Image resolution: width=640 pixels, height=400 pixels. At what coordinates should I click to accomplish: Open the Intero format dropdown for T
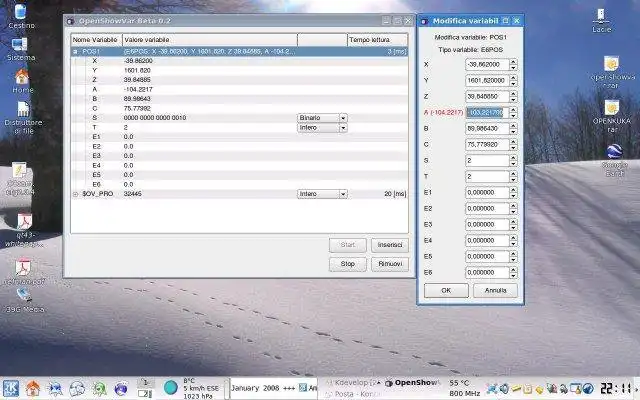pyautogui.click(x=322, y=128)
